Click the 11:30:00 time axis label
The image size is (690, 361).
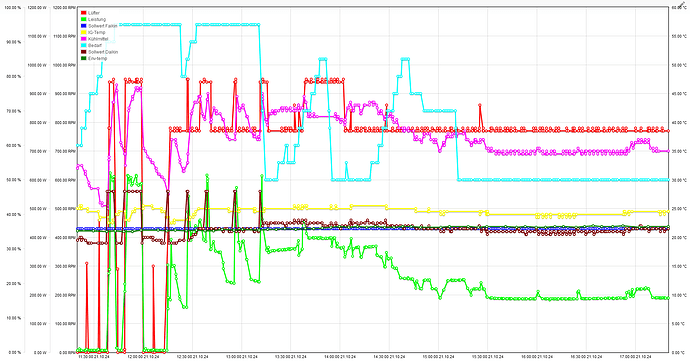click(94, 357)
